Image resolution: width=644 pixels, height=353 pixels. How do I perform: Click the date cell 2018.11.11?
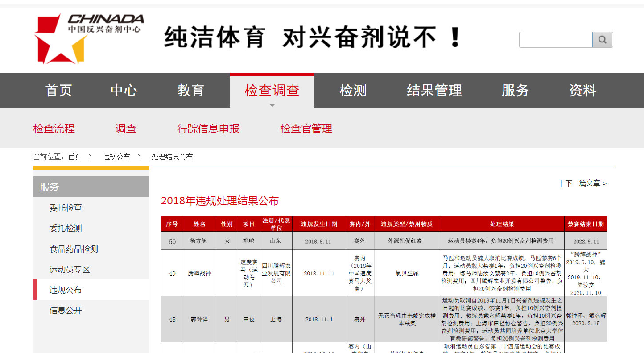click(319, 273)
